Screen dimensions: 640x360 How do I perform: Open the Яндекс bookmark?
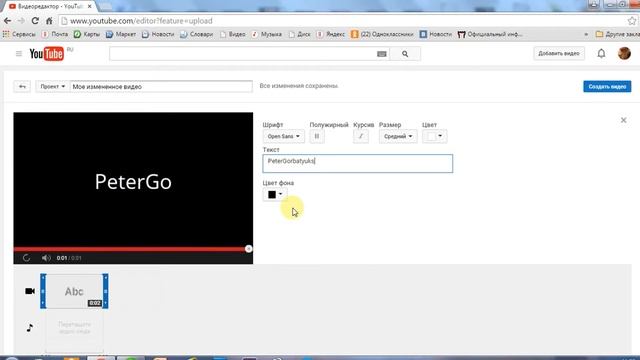331,34
